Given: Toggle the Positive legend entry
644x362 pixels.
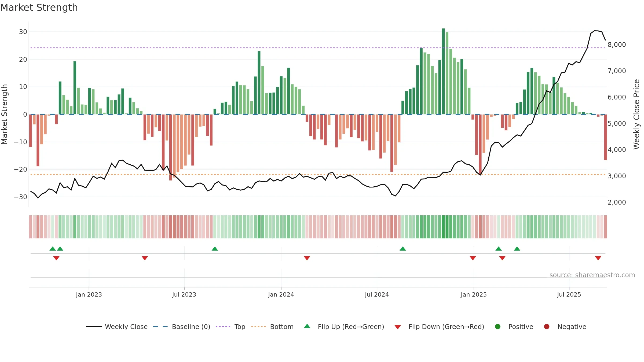Looking at the screenshot, I should [514, 327].
